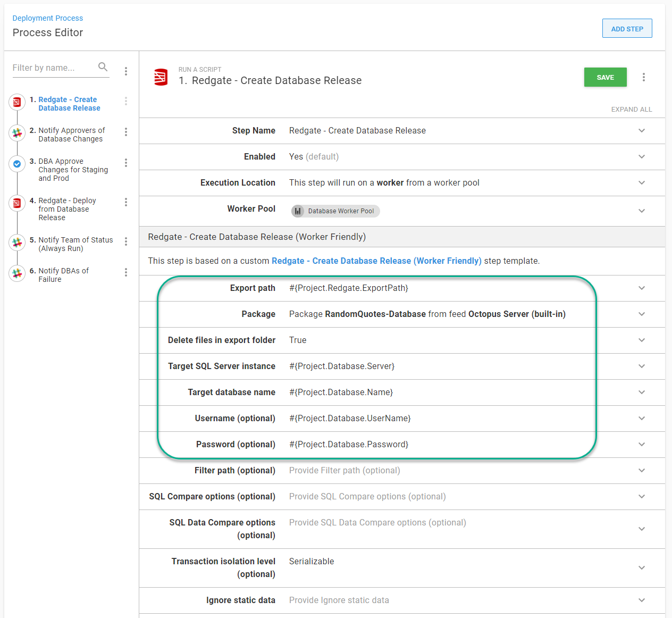
Task: Expand the Enabled section
Action: [642, 157]
